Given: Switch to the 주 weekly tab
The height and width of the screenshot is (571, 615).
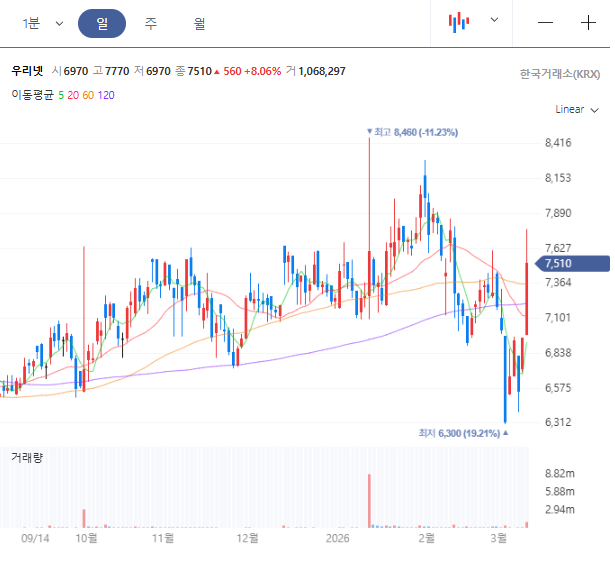Looking at the screenshot, I should coord(150,23).
